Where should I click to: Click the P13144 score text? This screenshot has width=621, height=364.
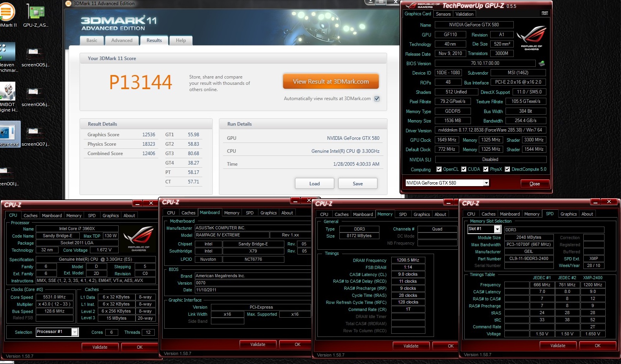pyautogui.click(x=141, y=82)
